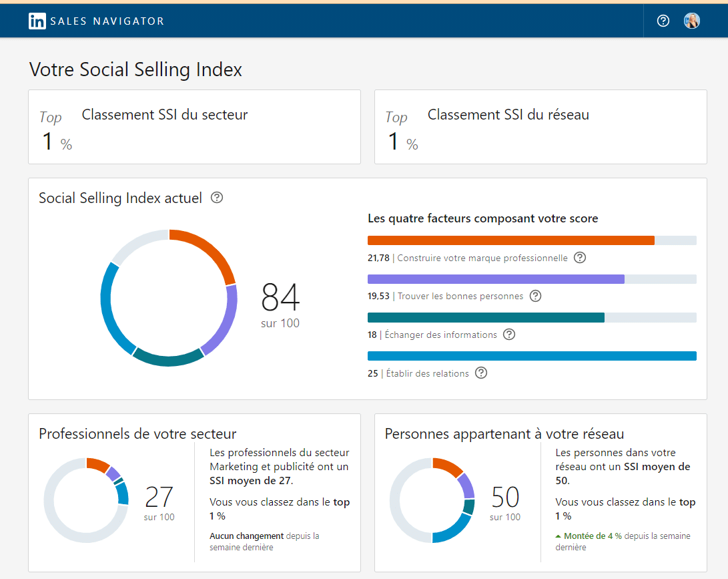Show help for Échanger des informations

point(509,335)
